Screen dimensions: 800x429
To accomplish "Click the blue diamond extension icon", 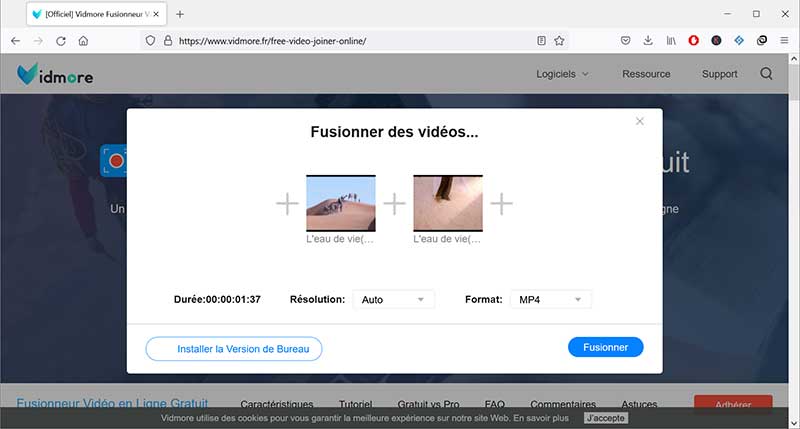I will (739, 40).
